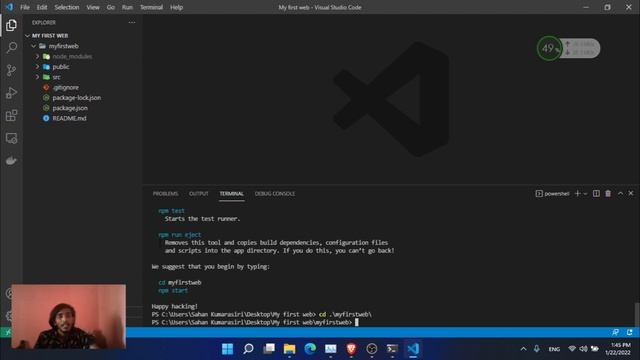Switch to the DEBUG CONSOLE tab
The image size is (640, 360).
[x=275, y=193]
